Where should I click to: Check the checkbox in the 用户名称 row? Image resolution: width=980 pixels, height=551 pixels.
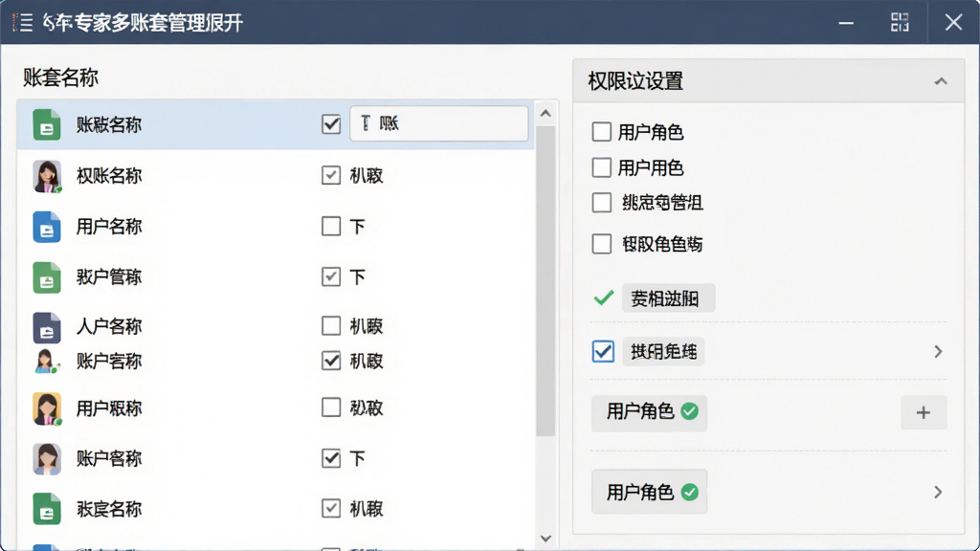pos(331,226)
